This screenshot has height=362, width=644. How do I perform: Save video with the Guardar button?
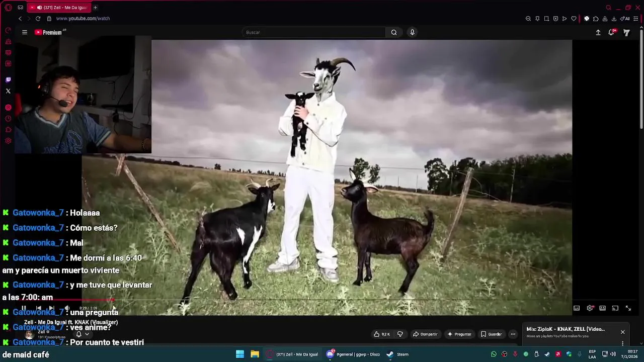pyautogui.click(x=491, y=334)
